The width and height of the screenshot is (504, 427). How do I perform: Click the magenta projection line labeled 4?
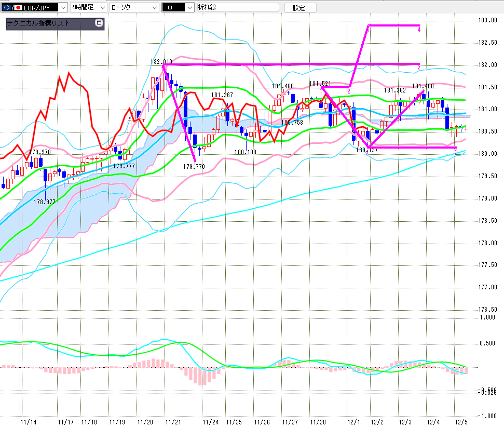click(394, 25)
